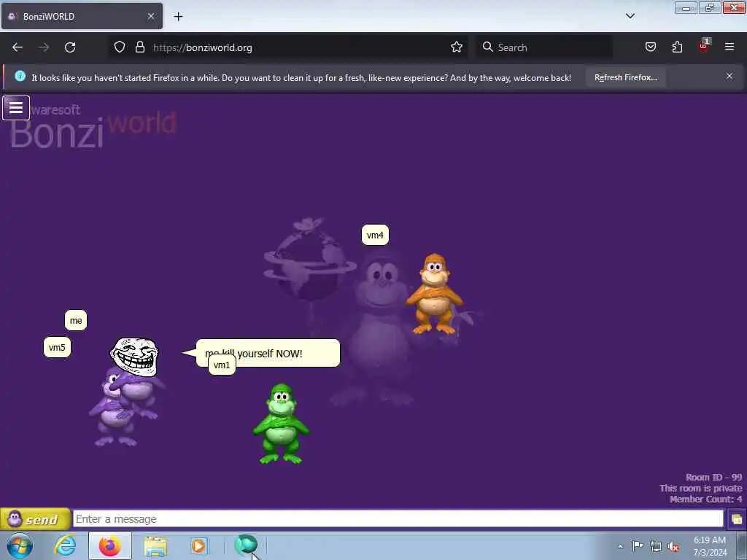Open the chat log icon beside message field
747x560 pixels.
tap(737, 518)
